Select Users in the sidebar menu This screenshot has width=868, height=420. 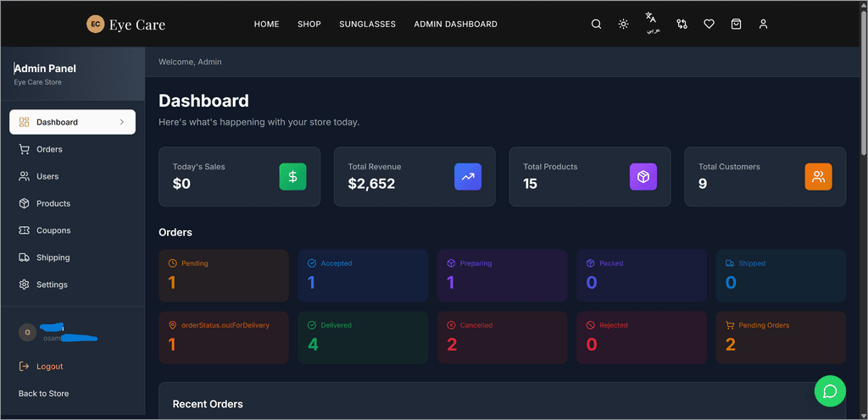click(x=73, y=176)
